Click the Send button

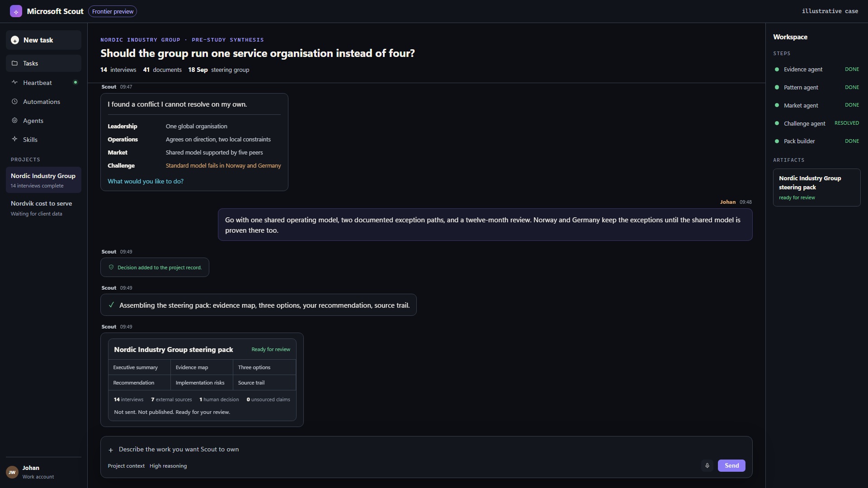731,465
